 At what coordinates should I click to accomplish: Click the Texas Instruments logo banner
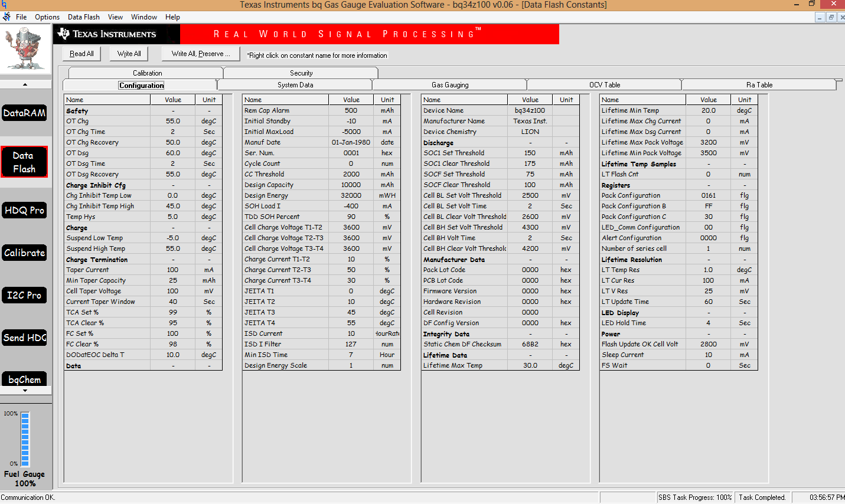tap(117, 34)
